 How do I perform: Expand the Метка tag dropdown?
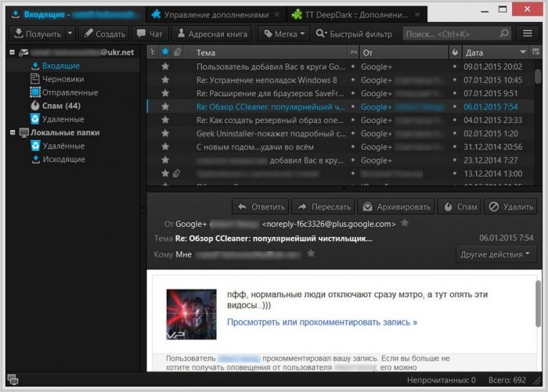283,34
